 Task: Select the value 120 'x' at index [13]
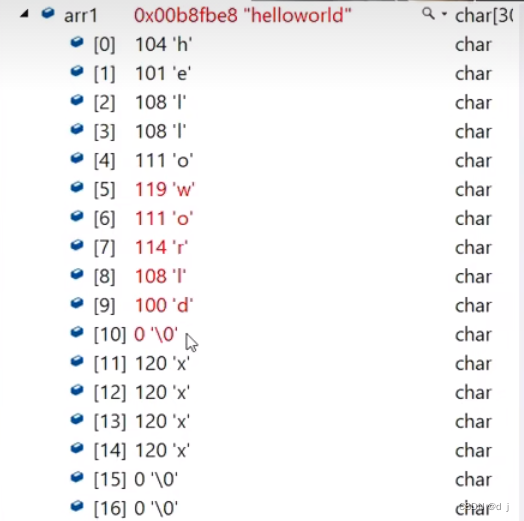click(162, 422)
